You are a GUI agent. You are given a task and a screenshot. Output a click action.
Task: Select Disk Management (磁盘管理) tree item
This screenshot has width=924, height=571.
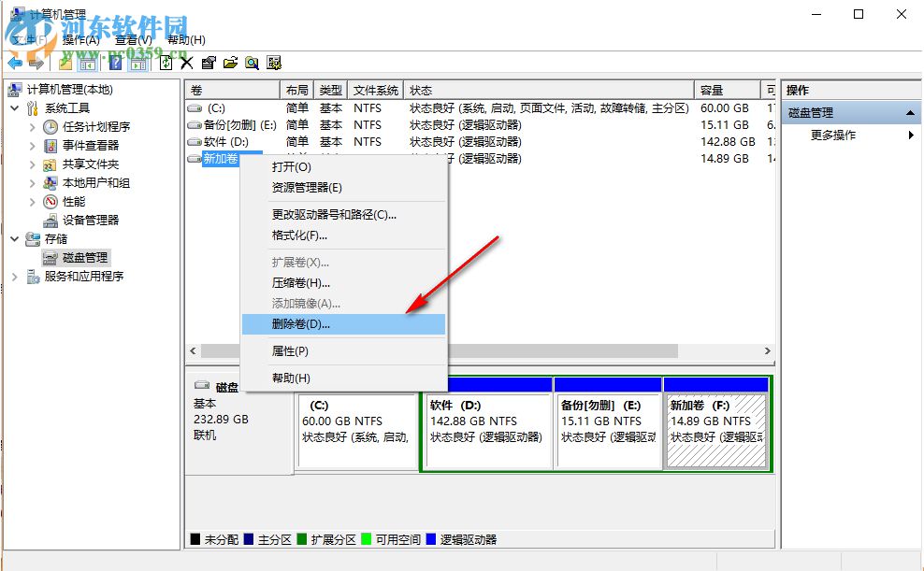(x=85, y=258)
